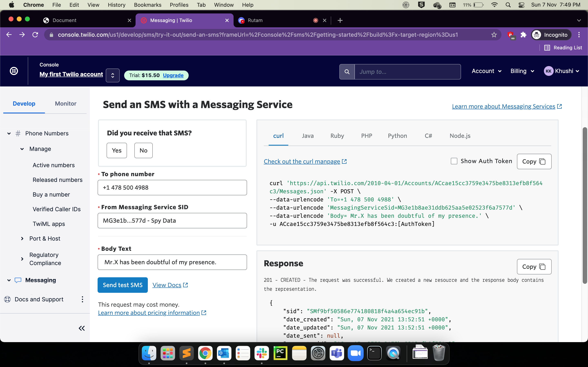The image size is (588, 367).
Task: Bookmark page with the star icon
Action: click(x=494, y=35)
